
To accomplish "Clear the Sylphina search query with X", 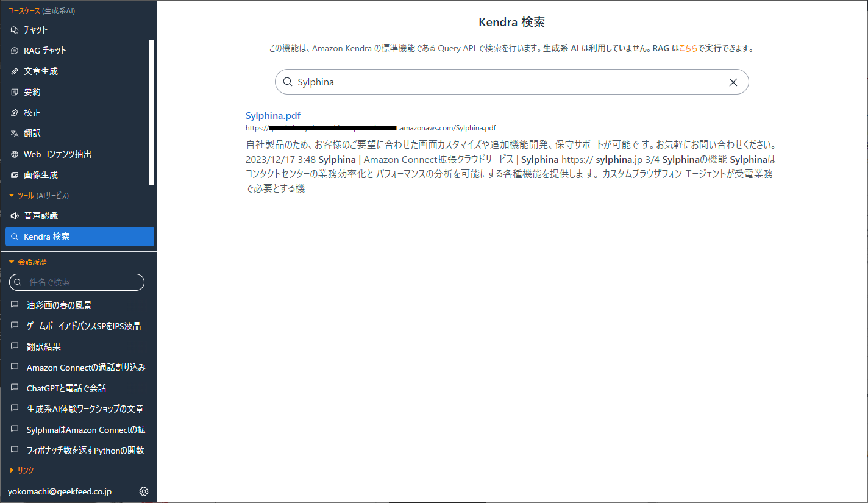I will [733, 82].
